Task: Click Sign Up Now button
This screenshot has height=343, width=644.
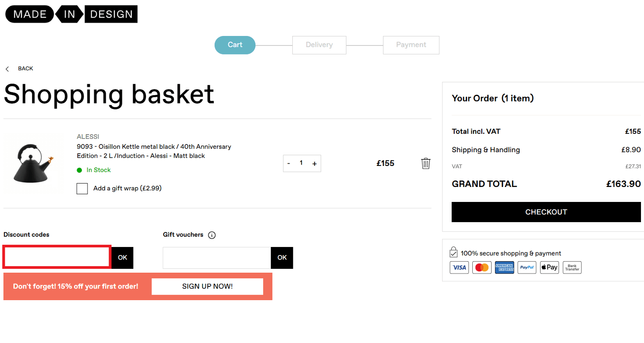Action: click(x=207, y=286)
